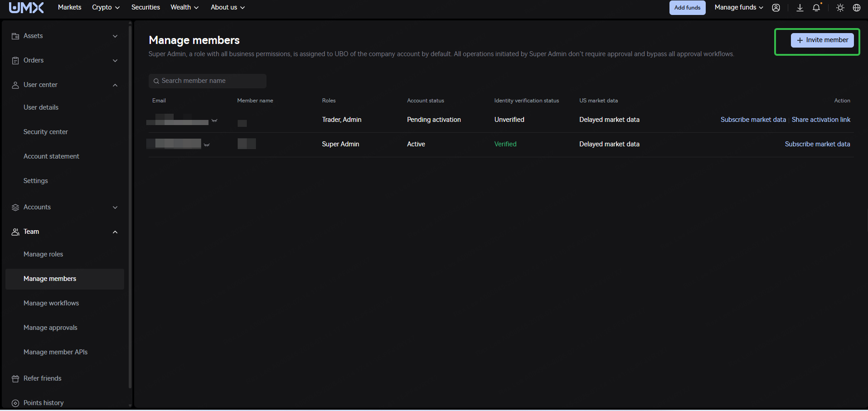This screenshot has height=411, width=868.
Task: Expand the Orders section chevron
Action: [115, 61]
